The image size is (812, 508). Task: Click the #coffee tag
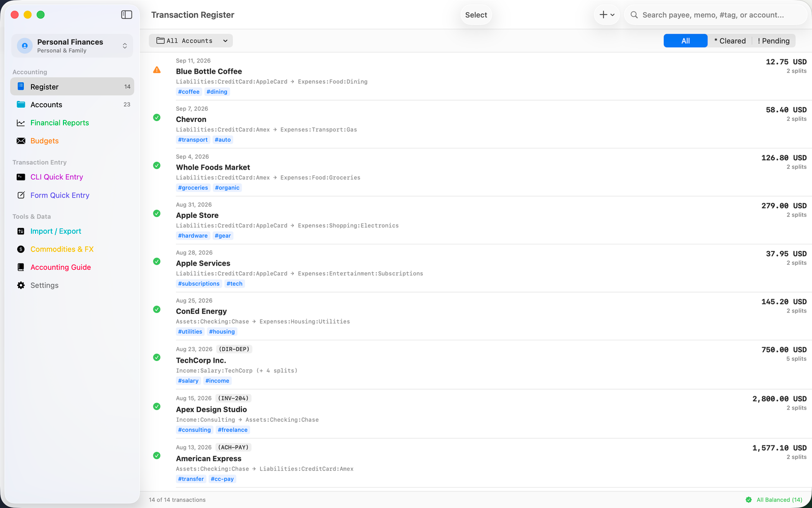(x=189, y=92)
